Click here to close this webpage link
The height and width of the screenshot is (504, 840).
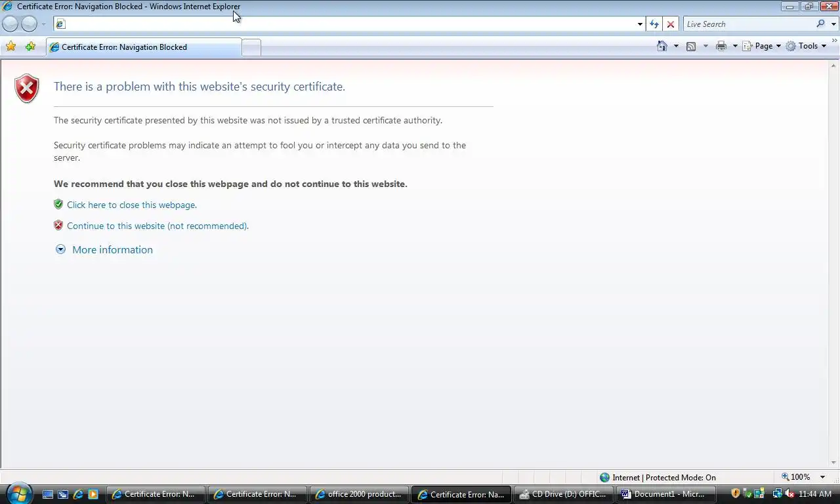(x=132, y=205)
